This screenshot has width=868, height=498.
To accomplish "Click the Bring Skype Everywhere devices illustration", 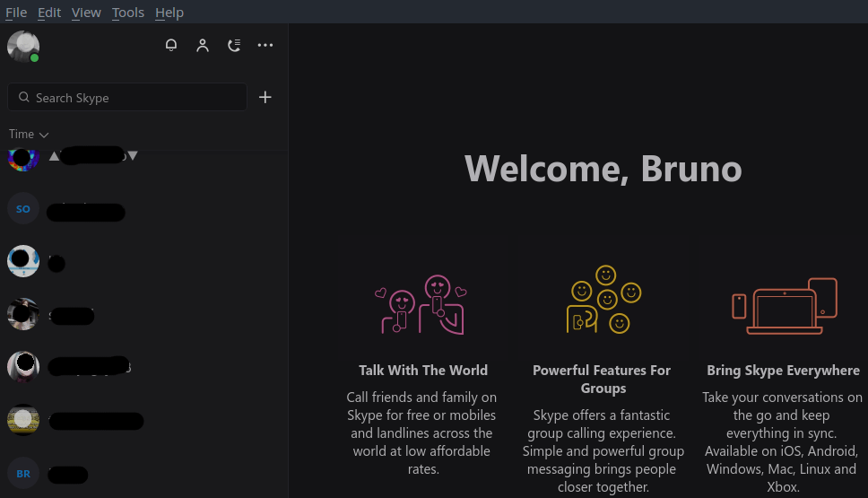I will [x=785, y=306].
